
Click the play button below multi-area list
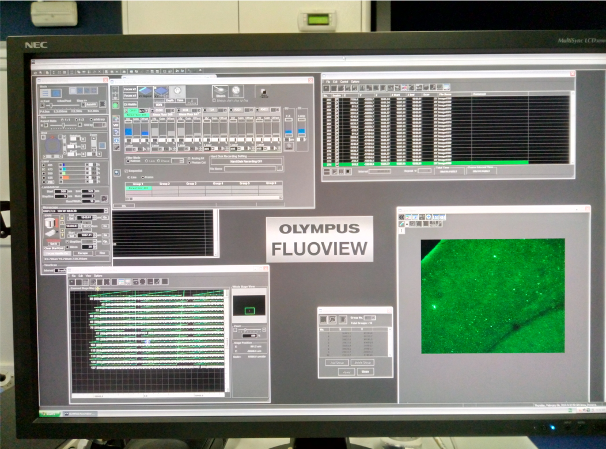point(334,172)
